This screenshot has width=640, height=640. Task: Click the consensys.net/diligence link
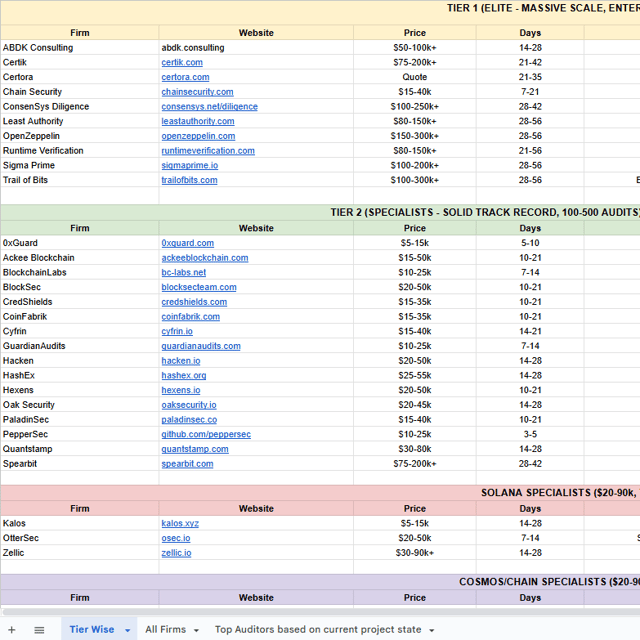pyautogui.click(x=209, y=107)
